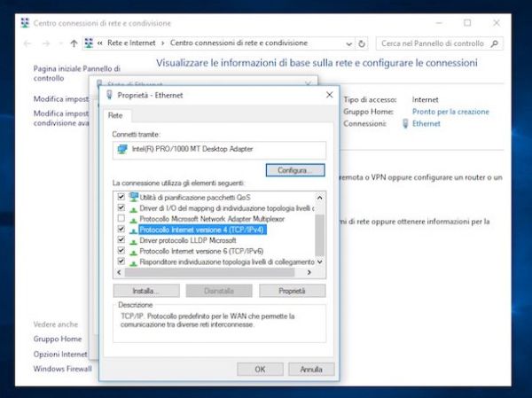This screenshot has width=532, height=398.
Task: Open Proprietà for selected protocol
Action: (x=292, y=290)
